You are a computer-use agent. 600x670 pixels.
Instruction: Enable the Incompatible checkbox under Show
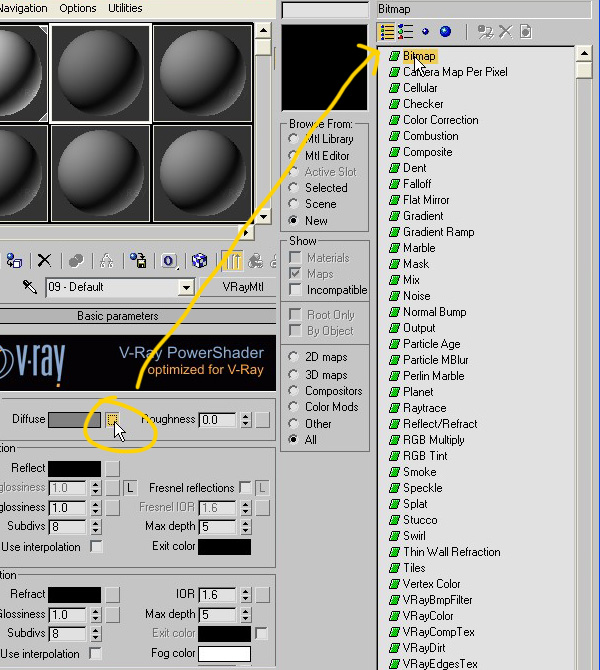pyautogui.click(x=294, y=290)
